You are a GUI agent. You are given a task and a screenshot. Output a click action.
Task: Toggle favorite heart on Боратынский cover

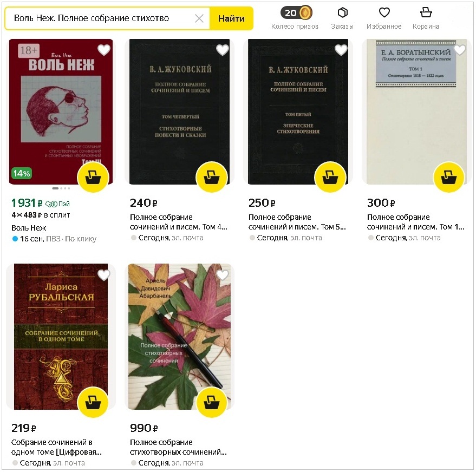[460, 50]
